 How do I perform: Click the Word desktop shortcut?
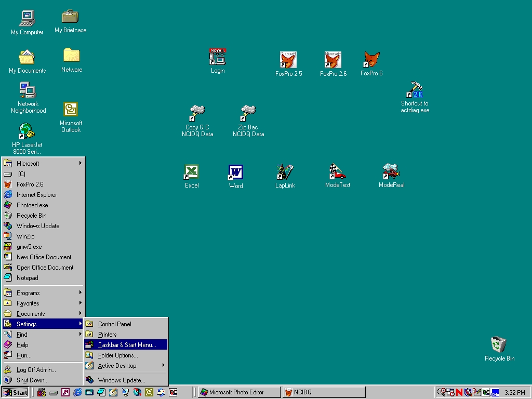tap(236, 177)
